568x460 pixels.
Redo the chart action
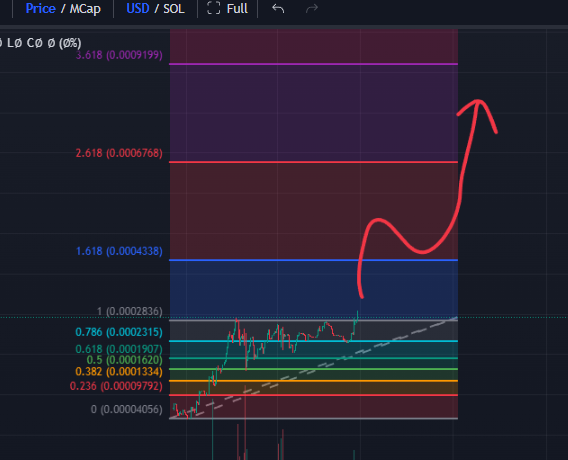(x=312, y=8)
